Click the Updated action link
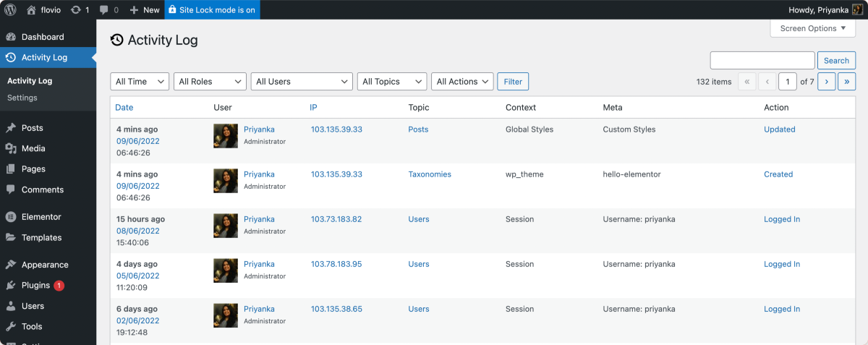 780,129
